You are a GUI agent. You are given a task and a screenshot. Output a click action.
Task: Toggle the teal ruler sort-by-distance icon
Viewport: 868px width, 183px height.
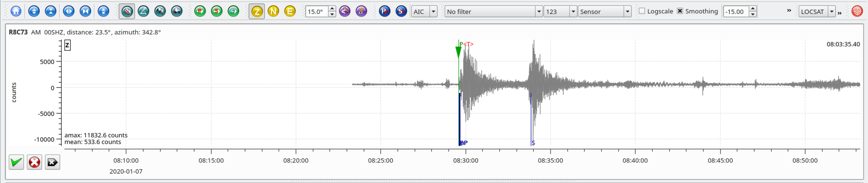(x=127, y=11)
